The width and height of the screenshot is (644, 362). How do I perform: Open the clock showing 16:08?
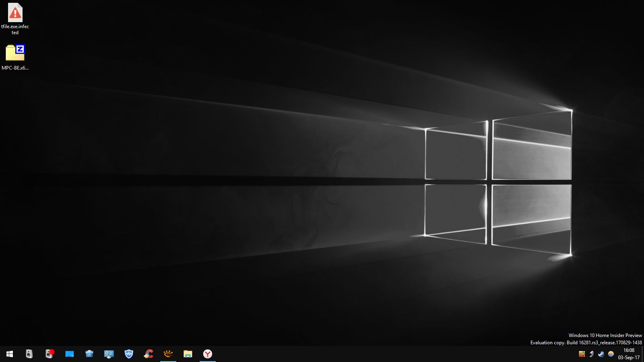(x=629, y=354)
